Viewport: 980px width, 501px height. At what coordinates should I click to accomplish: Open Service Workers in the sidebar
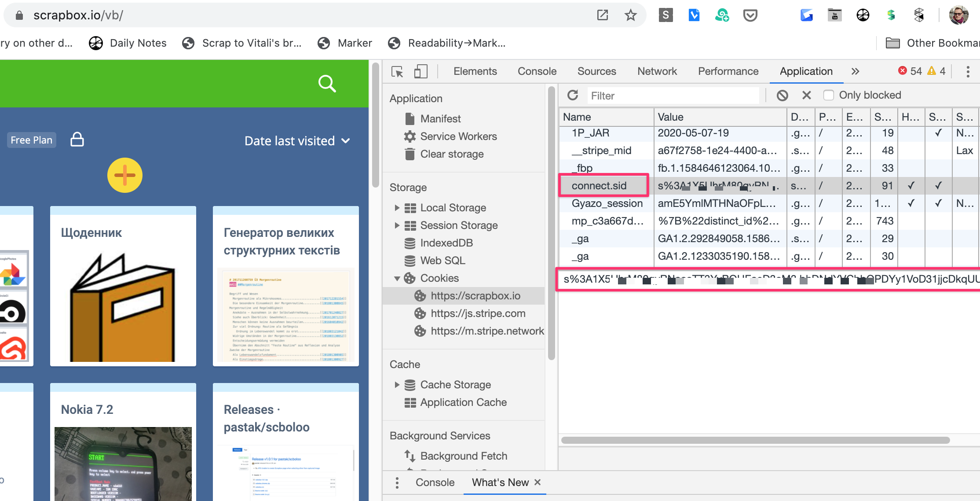pos(458,136)
